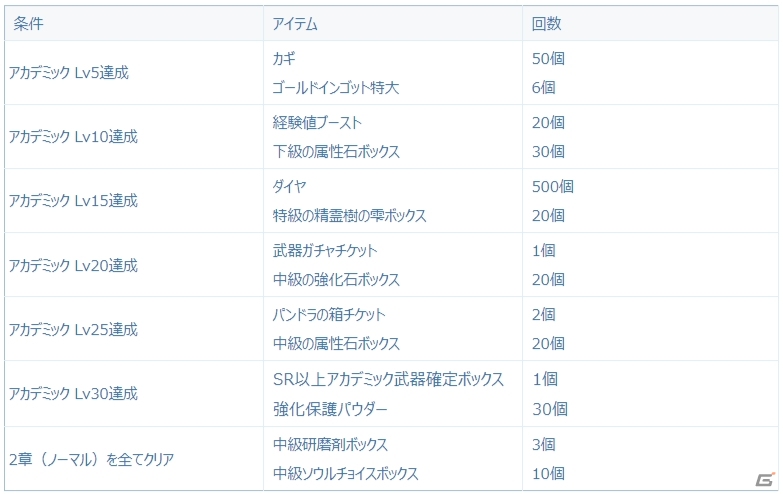Click the アカデミック Lv10達成 condition cell
This screenshot has height=494, width=783.
pos(134,137)
